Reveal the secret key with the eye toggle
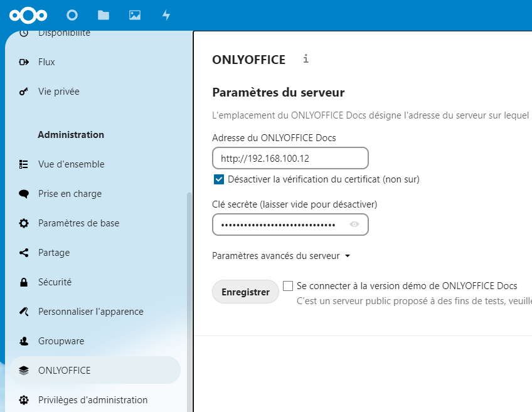This screenshot has height=412, width=532. pyautogui.click(x=354, y=224)
